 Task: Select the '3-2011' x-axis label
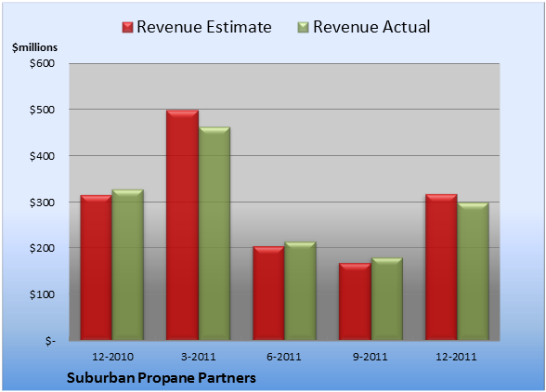click(x=199, y=357)
